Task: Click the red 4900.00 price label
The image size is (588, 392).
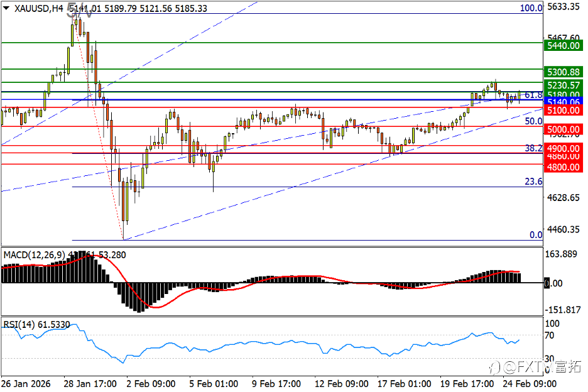Action: tap(563, 148)
